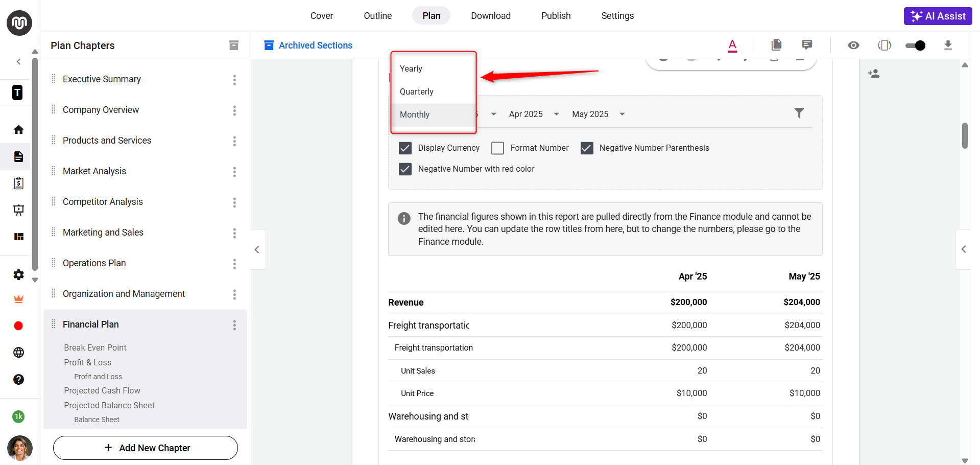Open the Outline tab

click(377, 16)
